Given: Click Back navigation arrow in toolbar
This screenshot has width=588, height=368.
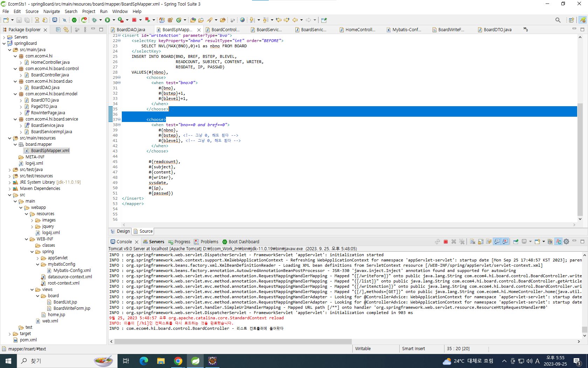Looking at the screenshot, I should [x=295, y=20].
